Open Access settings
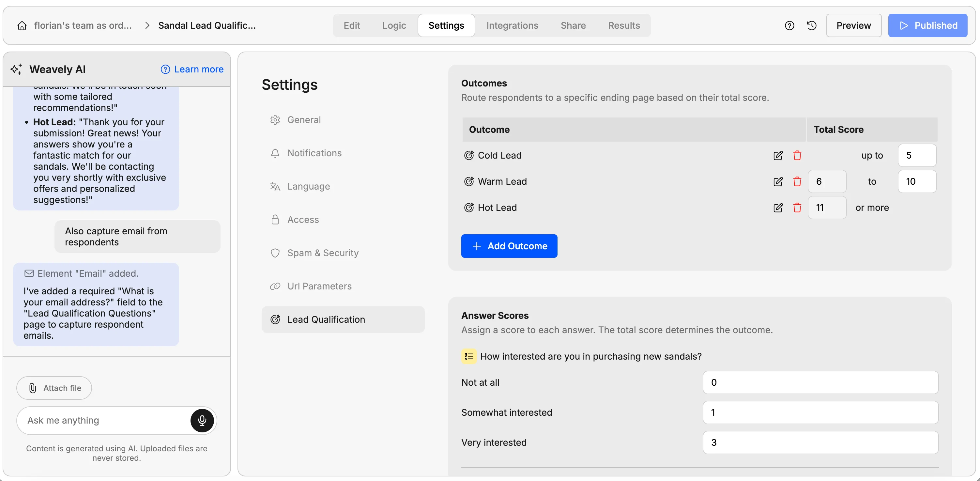 click(343, 220)
